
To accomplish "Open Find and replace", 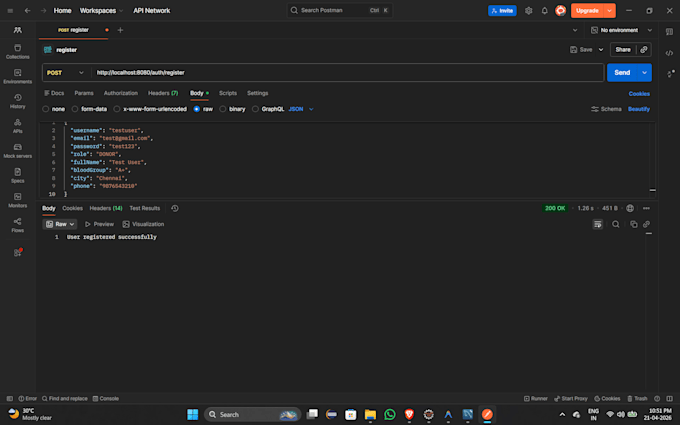I will [65, 399].
